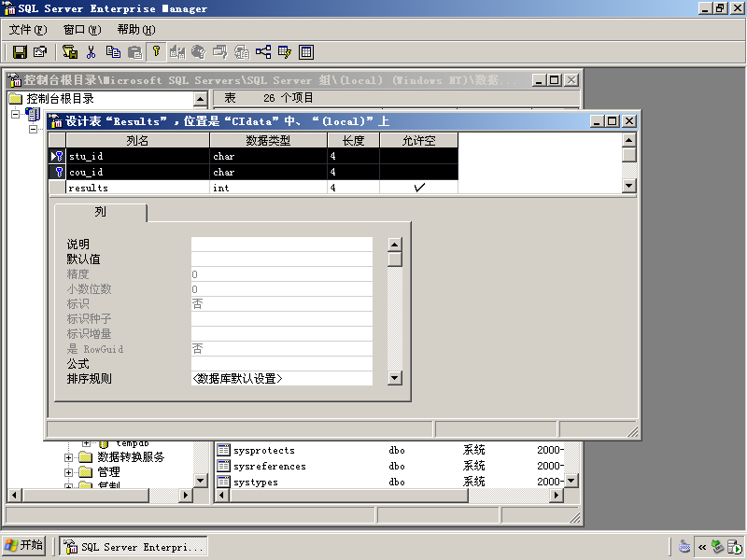Select the sysreferences table row

390,466
